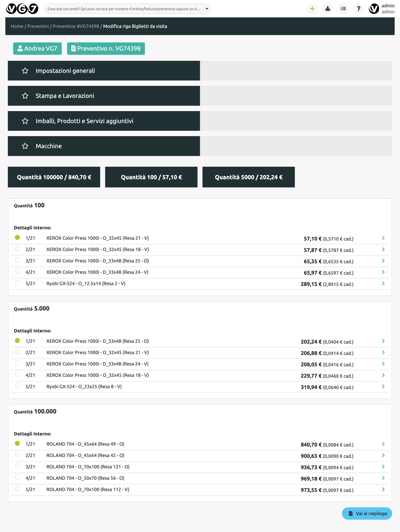
Task: Select ROLAND 704 O_70x100 Resa 121 option
Action: point(17,466)
